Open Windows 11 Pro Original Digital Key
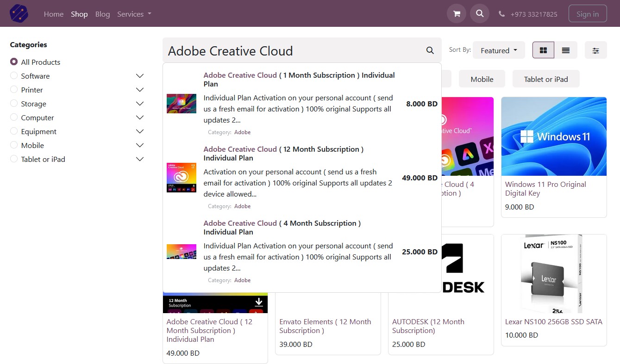The height and width of the screenshot is (364, 620). pos(545,189)
